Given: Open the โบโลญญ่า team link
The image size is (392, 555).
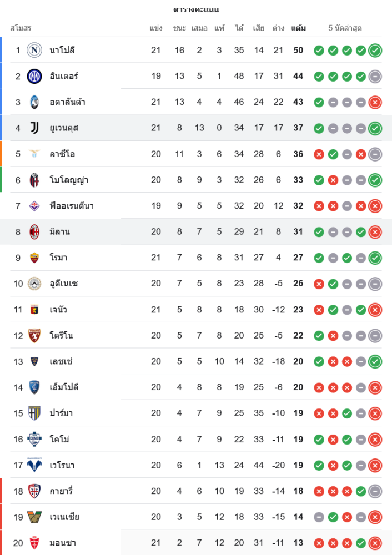Looking at the screenshot, I should point(69,180).
